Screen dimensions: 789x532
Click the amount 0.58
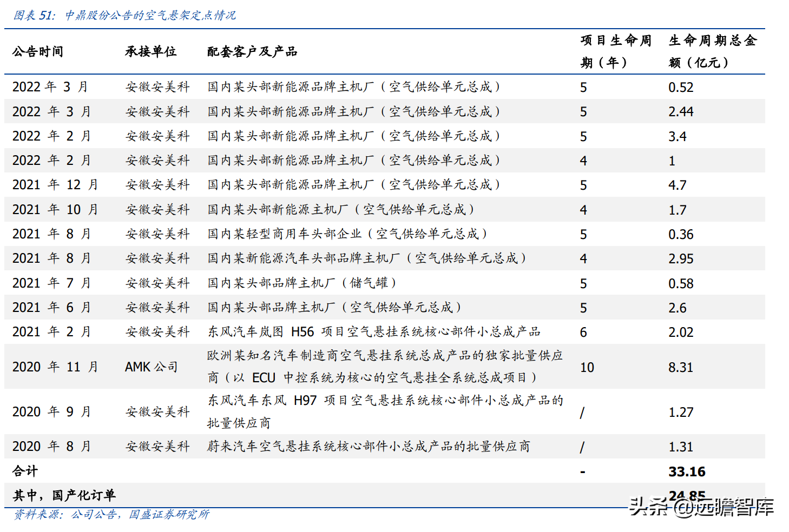pyautogui.click(x=681, y=284)
